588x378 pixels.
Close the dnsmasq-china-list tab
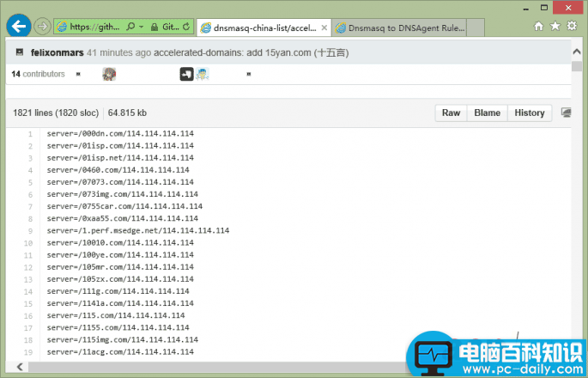coord(323,27)
